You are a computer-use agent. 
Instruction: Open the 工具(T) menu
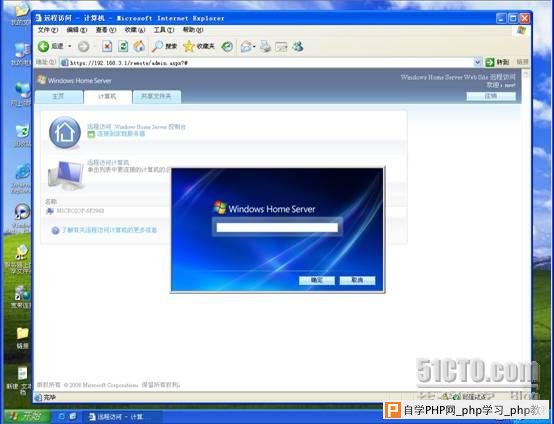164,30
